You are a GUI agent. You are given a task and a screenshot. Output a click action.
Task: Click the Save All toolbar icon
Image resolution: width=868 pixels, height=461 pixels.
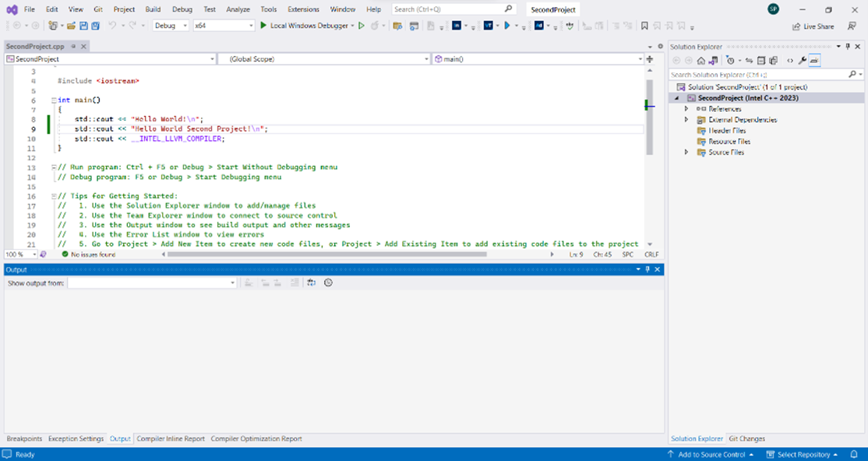(x=95, y=26)
